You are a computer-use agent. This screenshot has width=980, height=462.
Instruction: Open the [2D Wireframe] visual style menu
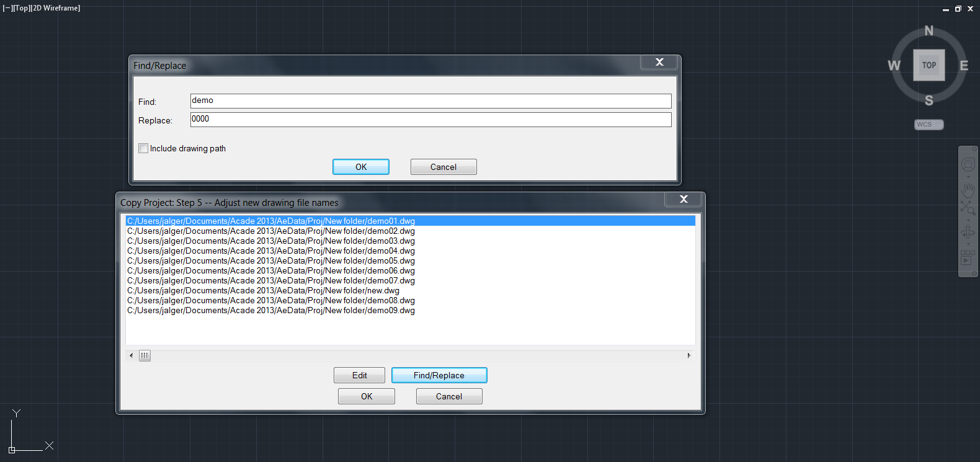[x=56, y=8]
